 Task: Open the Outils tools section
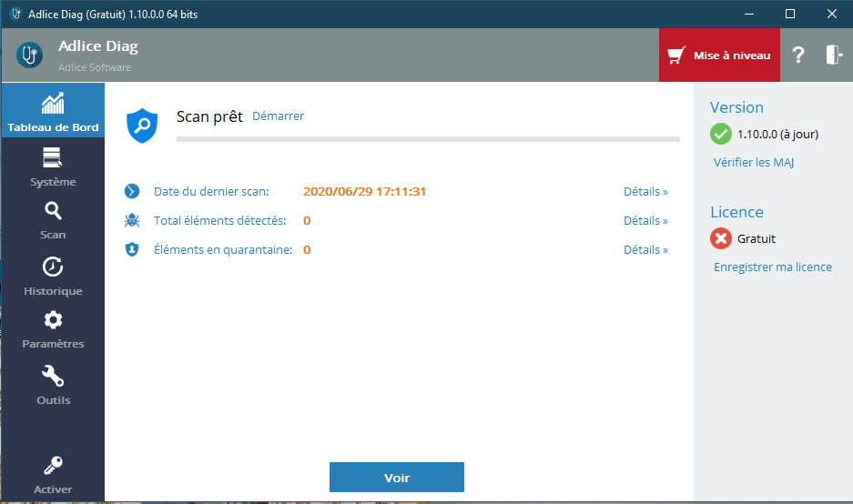coord(53,386)
